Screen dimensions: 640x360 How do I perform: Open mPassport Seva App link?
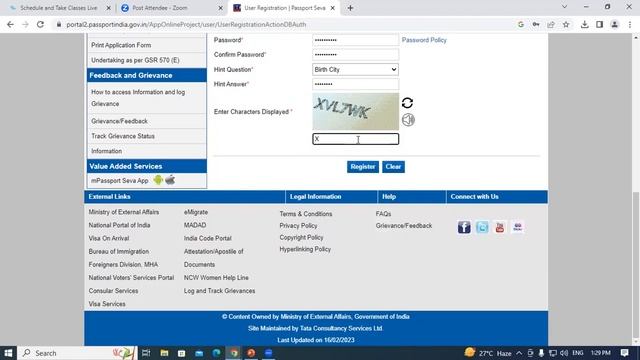pyautogui.click(x=120, y=180)
